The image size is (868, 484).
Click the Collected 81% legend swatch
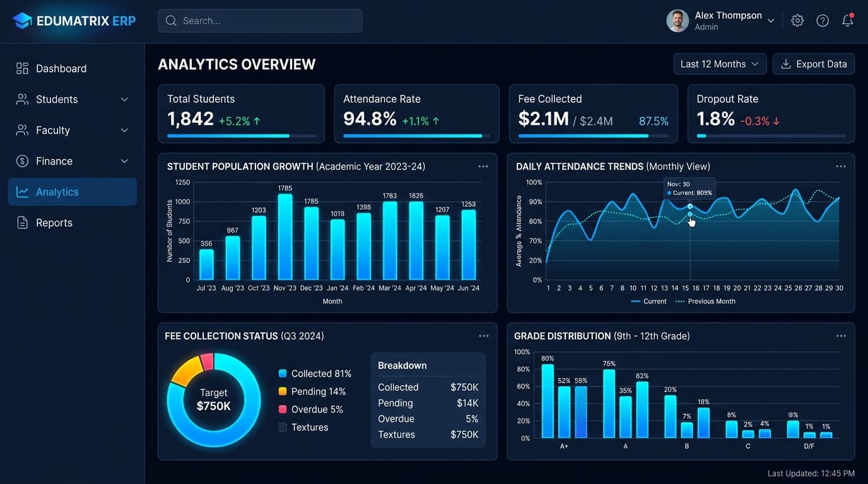283,374
